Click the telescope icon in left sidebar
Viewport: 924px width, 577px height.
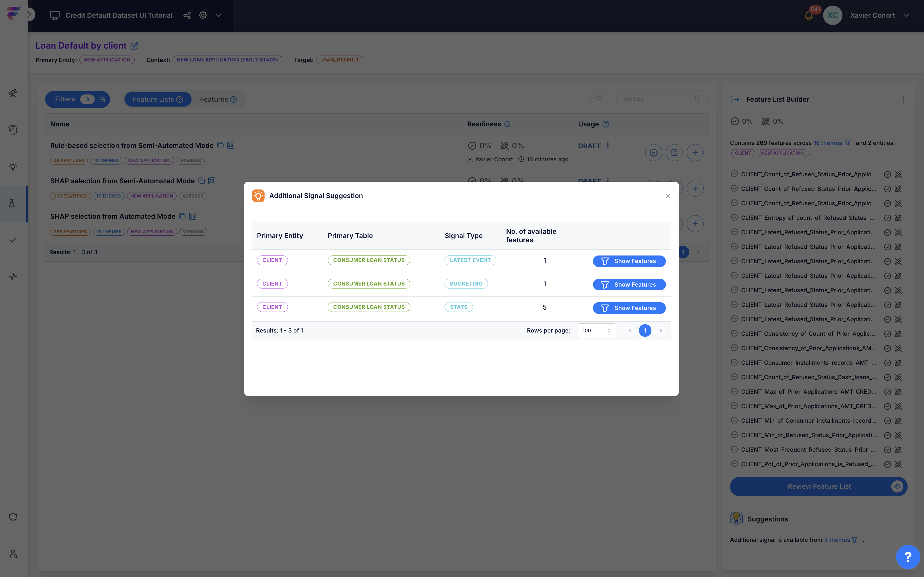(13, 93)
